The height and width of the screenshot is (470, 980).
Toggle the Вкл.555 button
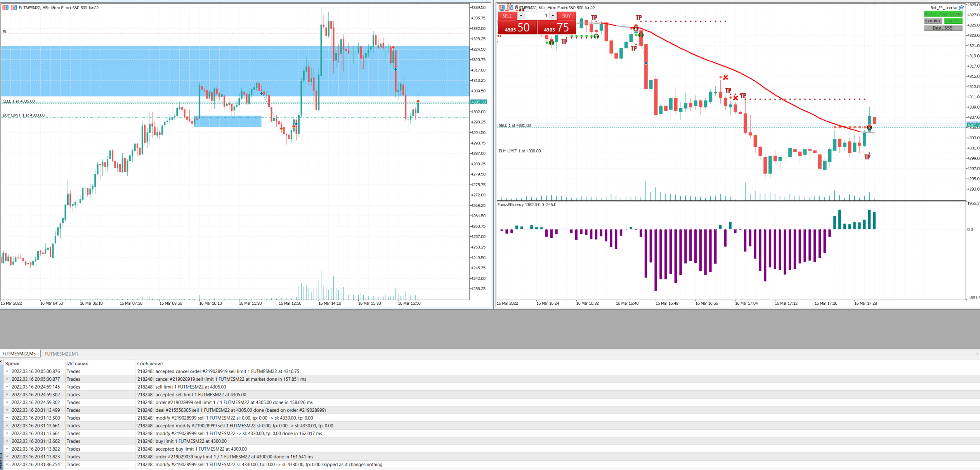tap(943, 28)
